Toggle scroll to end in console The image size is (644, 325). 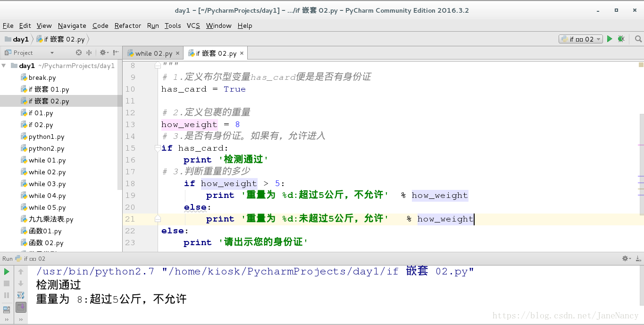click(x=21, y=307)
